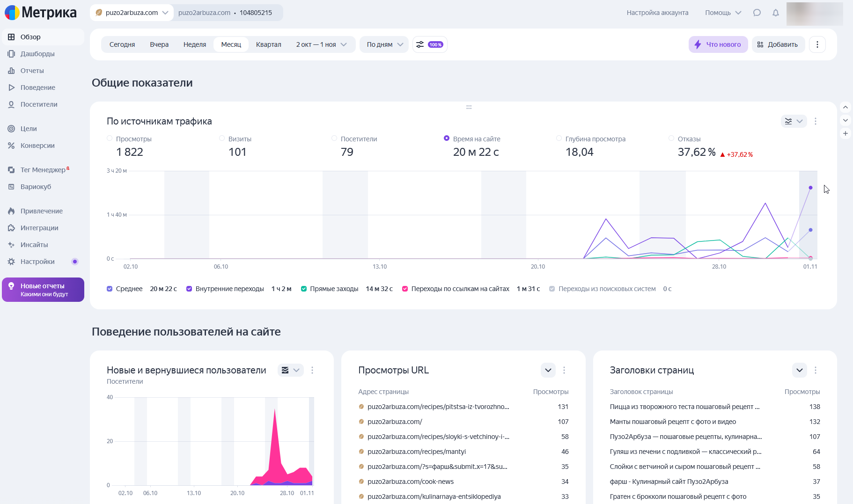The image size is (853, 504).
Task: Open the puzo2arbuza.com counter selector dropdown
Action: tap(132, 13)
